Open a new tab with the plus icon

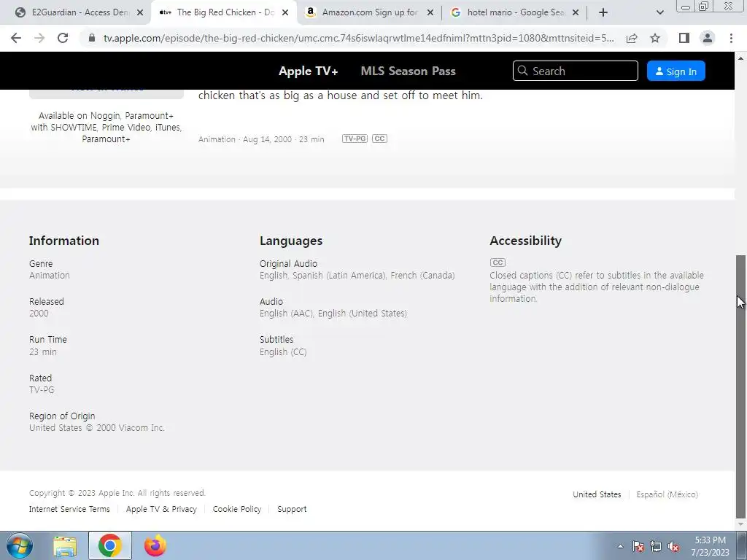click(603, 12)
